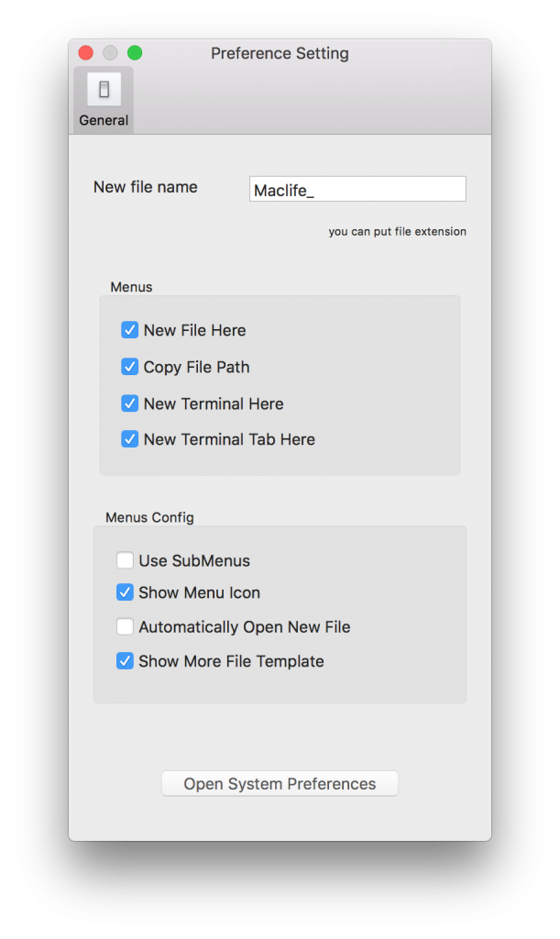Click the green zoom traffic light
Viewport: 560px width, 939px height.
[x=135, y=53]
